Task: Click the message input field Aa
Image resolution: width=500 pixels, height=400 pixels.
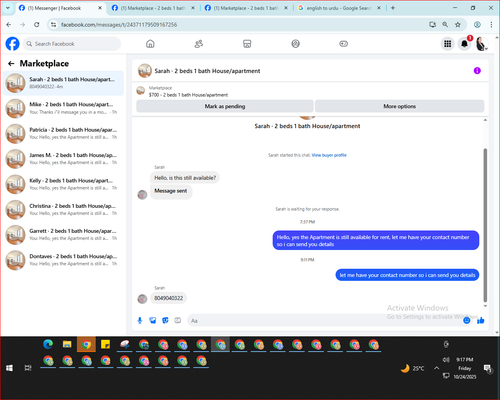Action: click(x=325, y=321)
